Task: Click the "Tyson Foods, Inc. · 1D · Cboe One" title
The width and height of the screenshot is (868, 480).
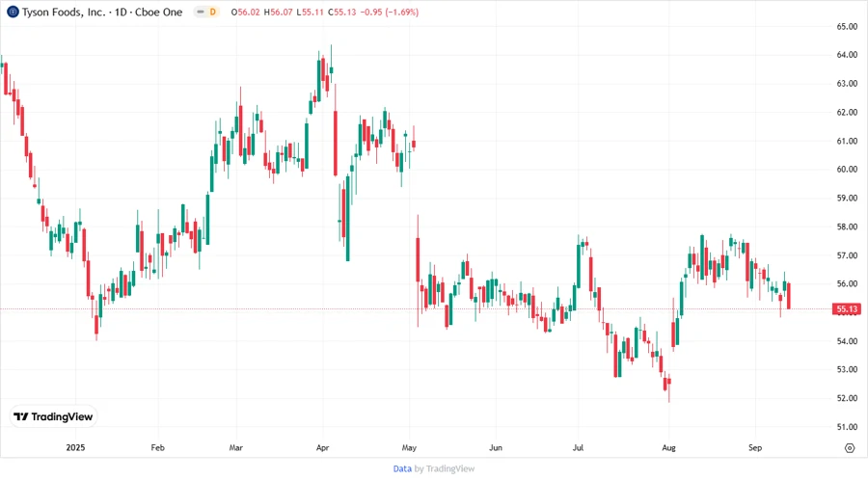Action: (x=102, y=13)
